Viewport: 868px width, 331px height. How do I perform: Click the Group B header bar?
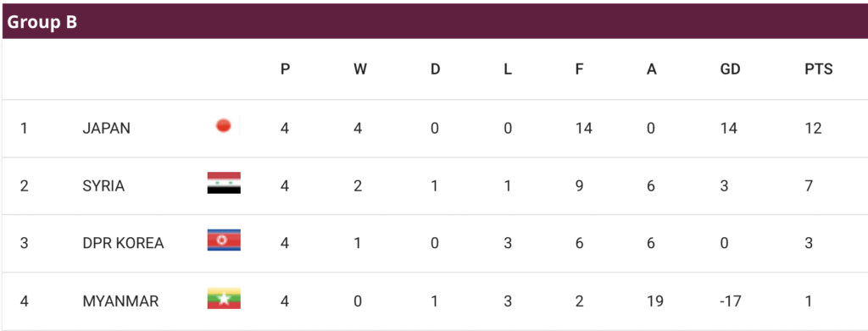pos(434,21)
